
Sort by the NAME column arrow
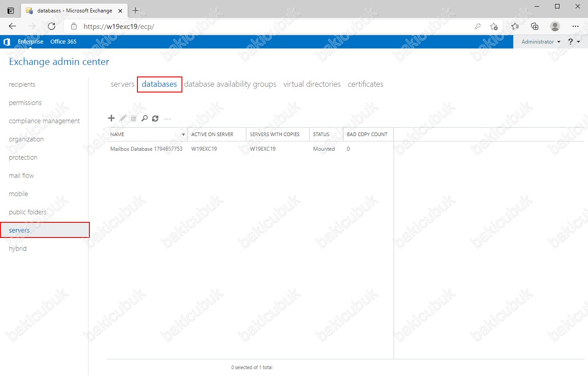click(183, 134)
